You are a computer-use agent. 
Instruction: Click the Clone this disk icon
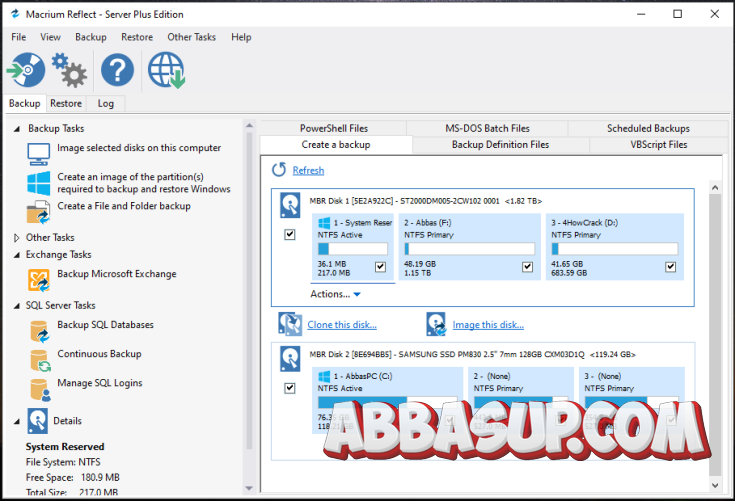click(x=290, y=324)
